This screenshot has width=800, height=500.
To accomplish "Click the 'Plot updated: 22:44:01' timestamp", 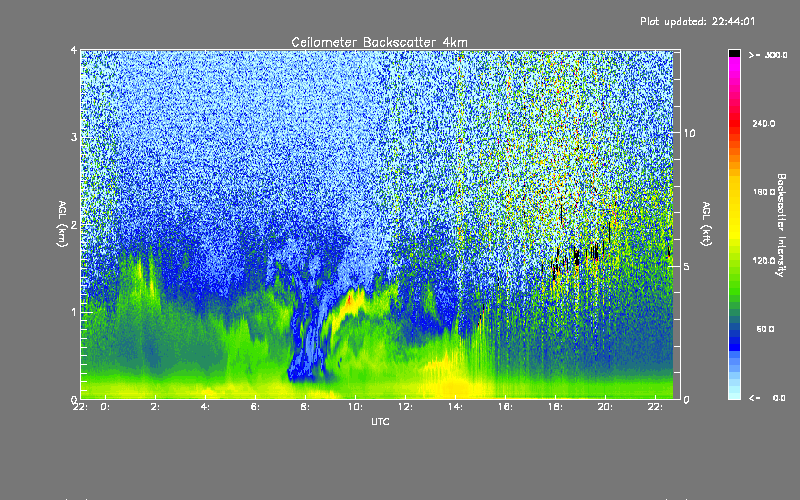I will click(697, 21).
